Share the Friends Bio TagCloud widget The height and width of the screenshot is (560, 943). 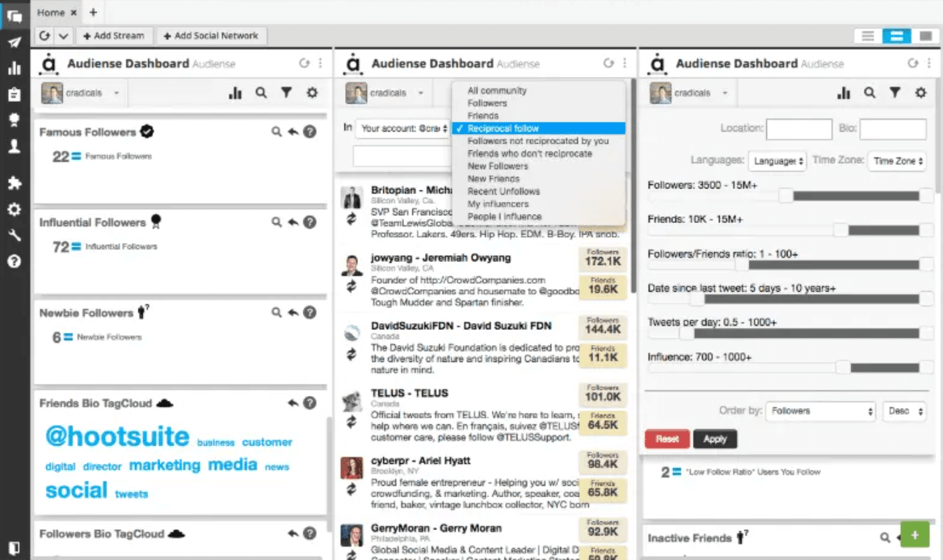(293, 403)
